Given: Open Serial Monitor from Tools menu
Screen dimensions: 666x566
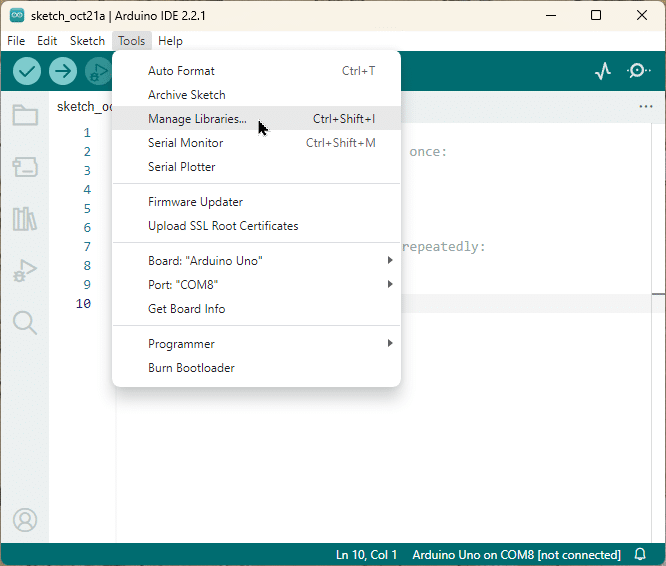Looking at the screenshot, I should click(257, 143).
